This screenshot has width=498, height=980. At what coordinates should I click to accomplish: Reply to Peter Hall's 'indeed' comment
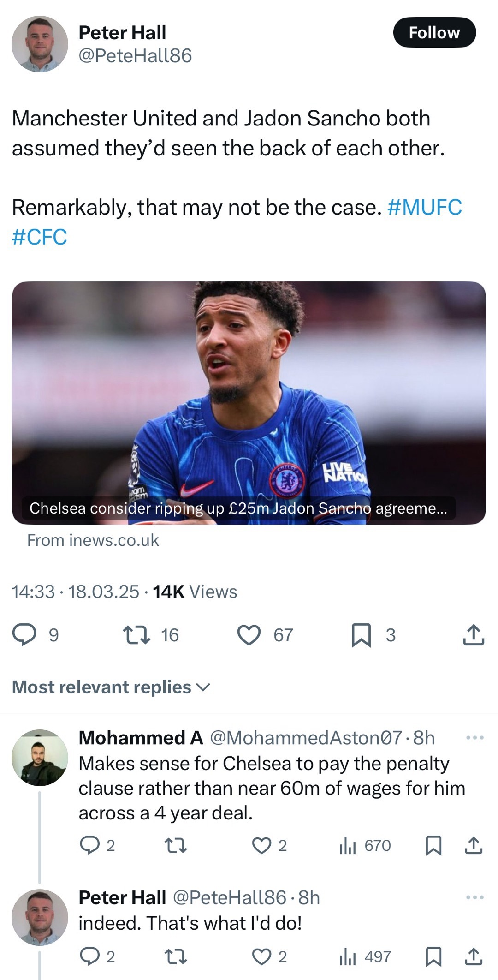point(89,956)
